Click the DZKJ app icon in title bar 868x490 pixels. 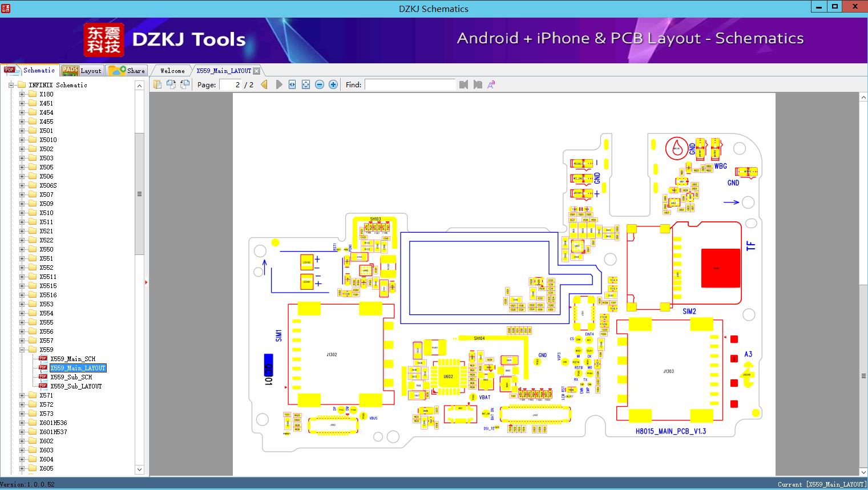(5, 9)
